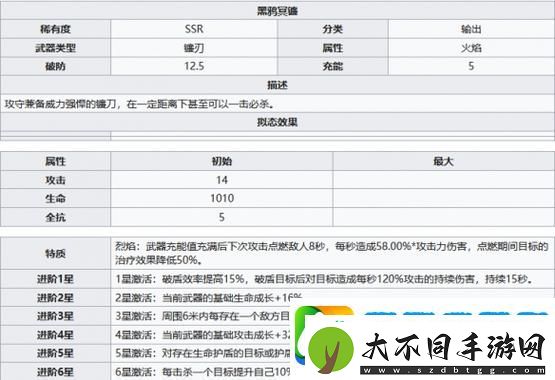Click the "进阶2星" row label
The image size is (555, 380).
pyautogui.click(x=55, y=298)
